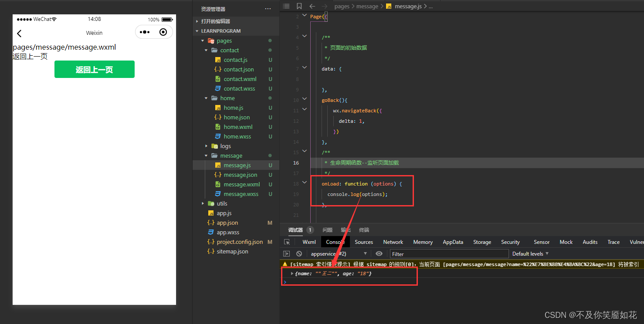Click the project.config.json braces icon
The image size is (644, 324).
point(211,242)
